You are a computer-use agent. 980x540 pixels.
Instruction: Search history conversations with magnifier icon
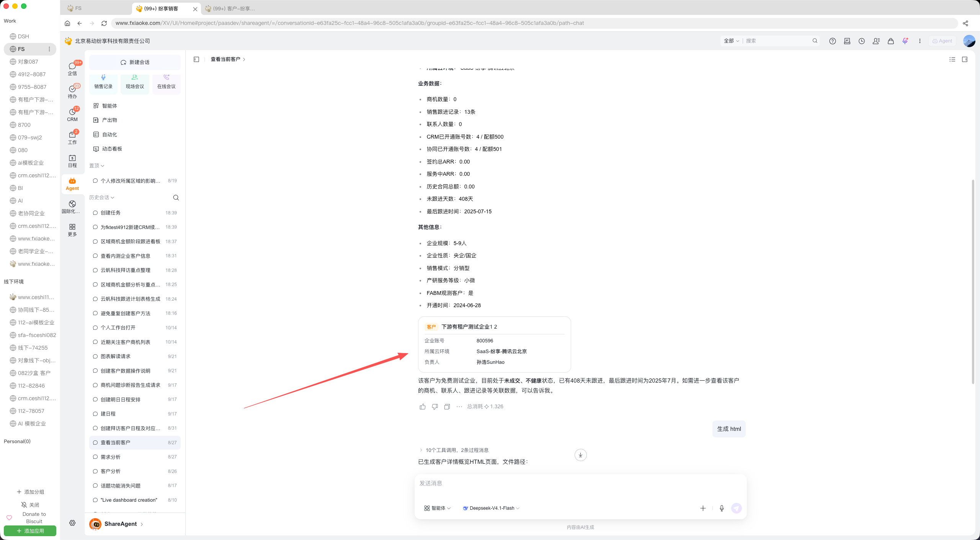click(x=176, y=198)
